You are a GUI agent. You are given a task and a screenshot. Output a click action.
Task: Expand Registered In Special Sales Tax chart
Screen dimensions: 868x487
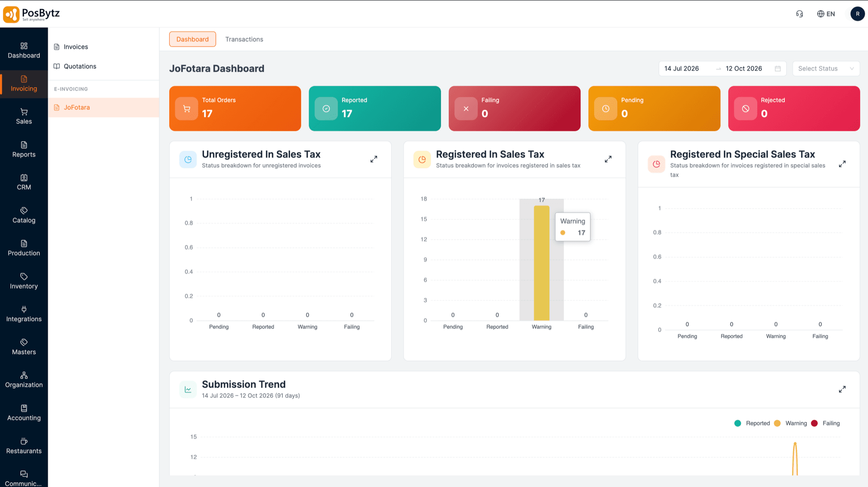842,164
